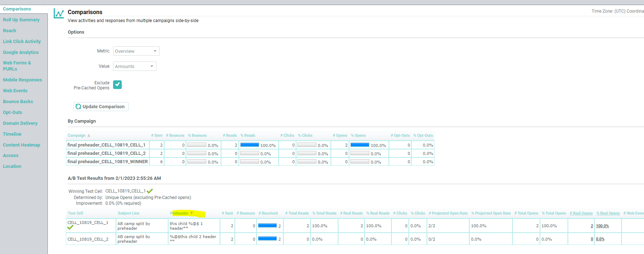Open Domain Delivery sidebar item

[x=20, y=123]
